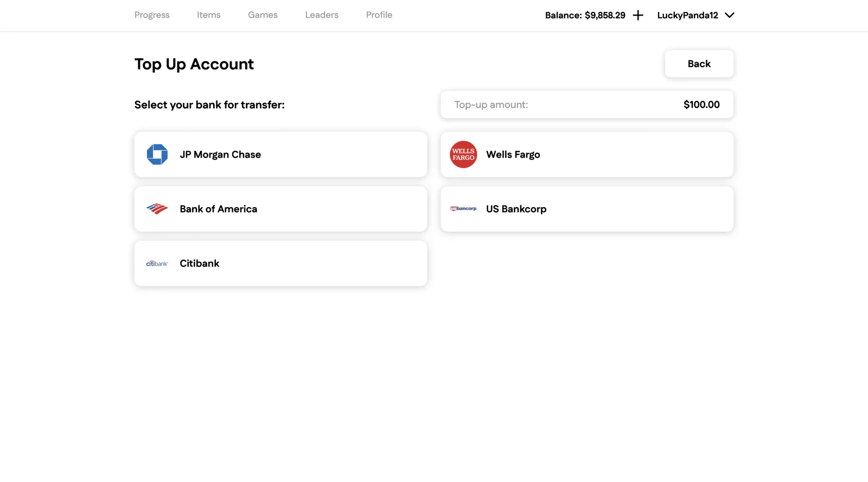This screenshot has width=868, height=482.
Task: Switch to the Games tab
Action: pyautogui.click(x=263, y=15)
